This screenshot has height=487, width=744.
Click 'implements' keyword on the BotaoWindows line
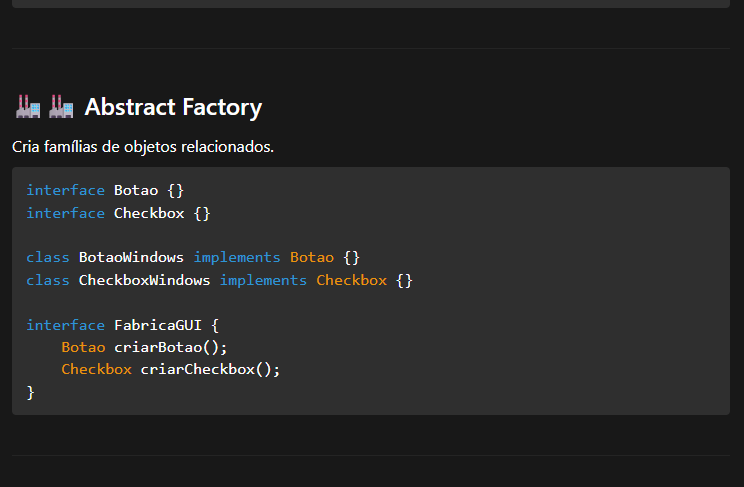237,257
